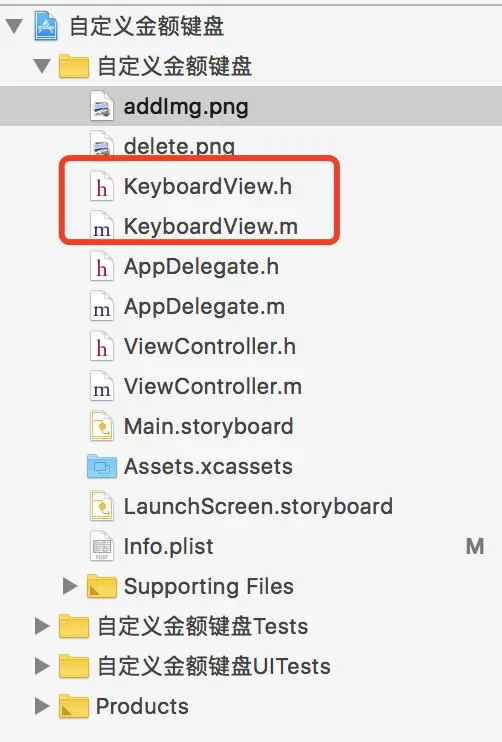
Task: Select the addImg.png image file icon
Action: [x=102, y=106]
